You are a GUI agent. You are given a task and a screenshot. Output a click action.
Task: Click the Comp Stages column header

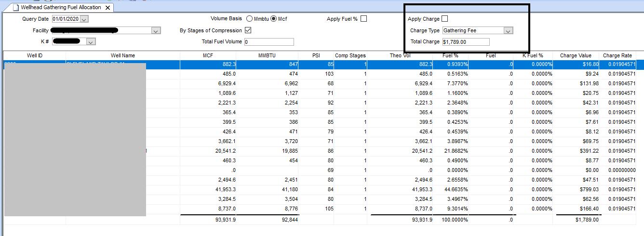click(x=350, y=55)
